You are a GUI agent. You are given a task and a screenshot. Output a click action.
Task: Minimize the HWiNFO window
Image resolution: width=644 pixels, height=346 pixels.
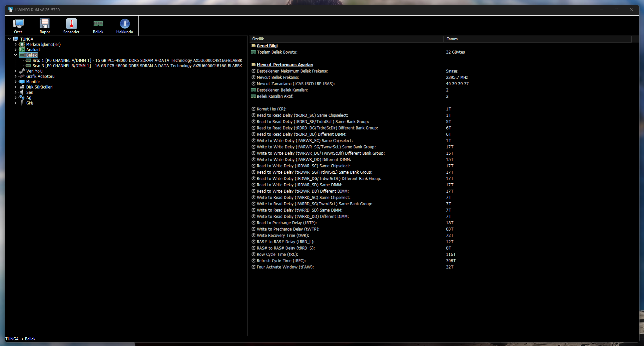[x=601, y=10]
